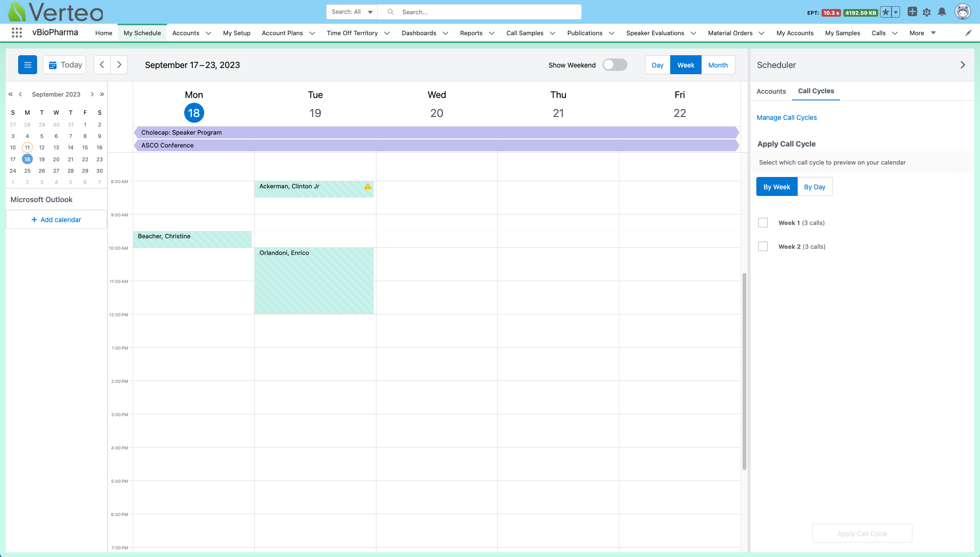980x557 pixels.
Task: Click the edit navigation pencil icon
Action: coord(968,33)
